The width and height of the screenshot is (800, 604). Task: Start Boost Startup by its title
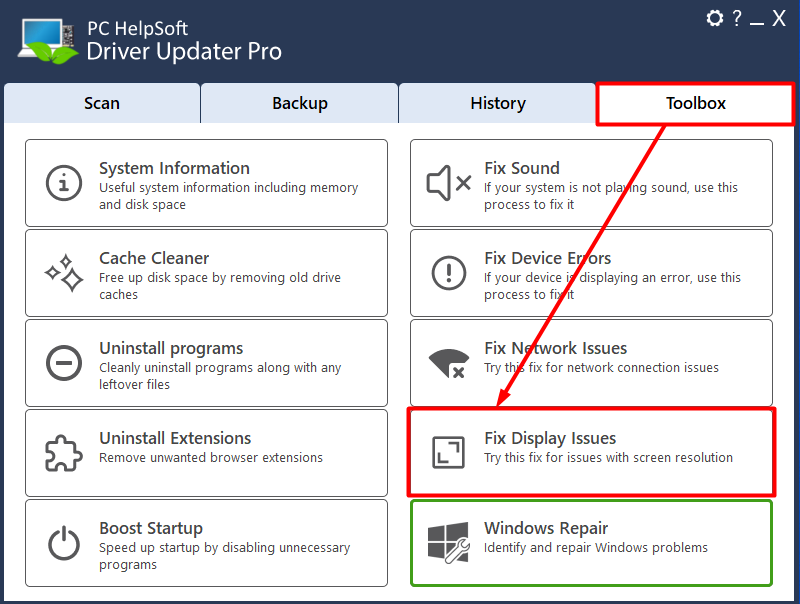tap(151, 528)
